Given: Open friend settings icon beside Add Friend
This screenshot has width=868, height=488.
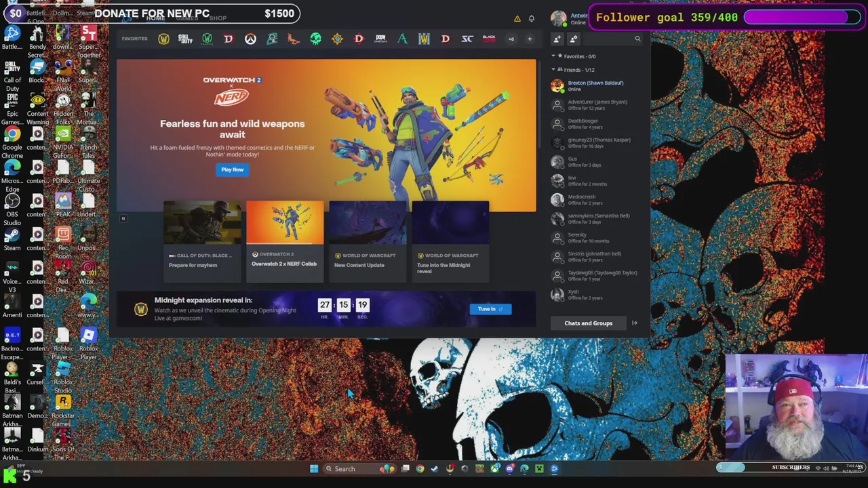Looking at the screenshot, I should coord(574,39).
